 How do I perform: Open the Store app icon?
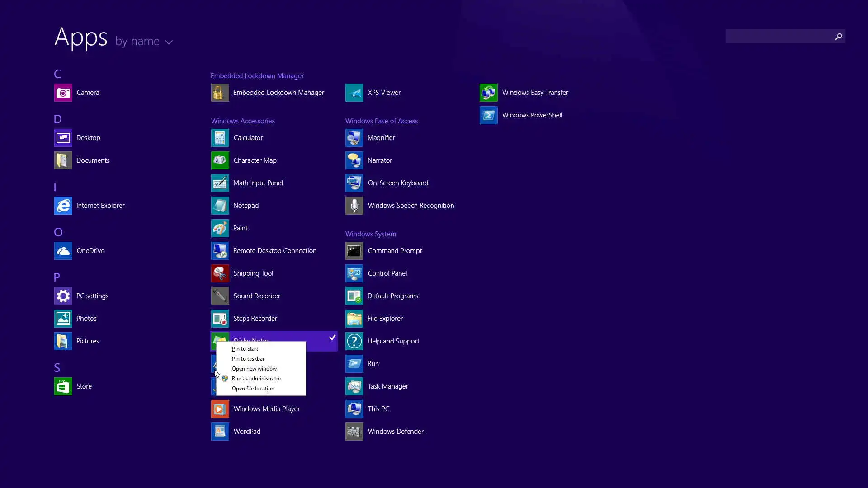[x=63, y=386]
